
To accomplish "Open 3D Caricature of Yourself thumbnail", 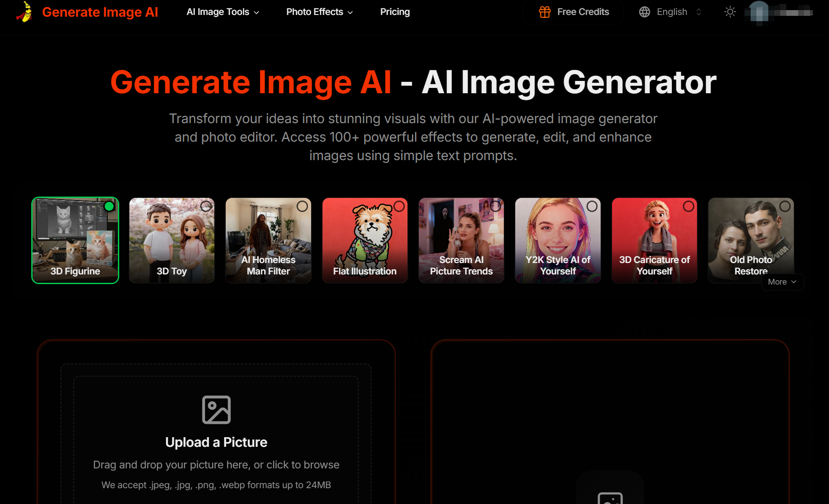I will pos(654,240).
